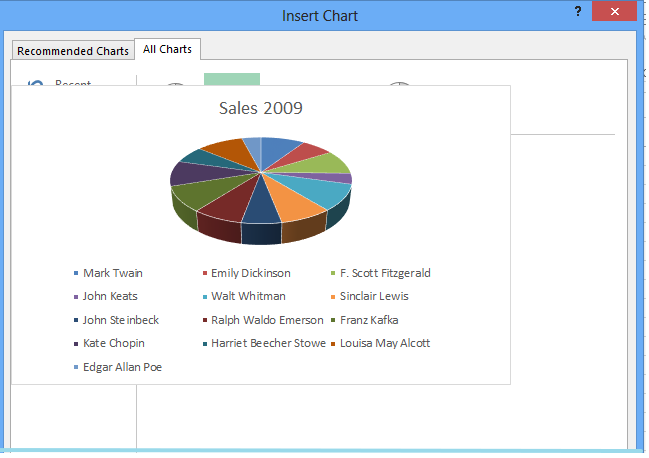Screen dimensions: 649x458
Task: Click the Mark Twain legend entry
Action: point(112,273)
